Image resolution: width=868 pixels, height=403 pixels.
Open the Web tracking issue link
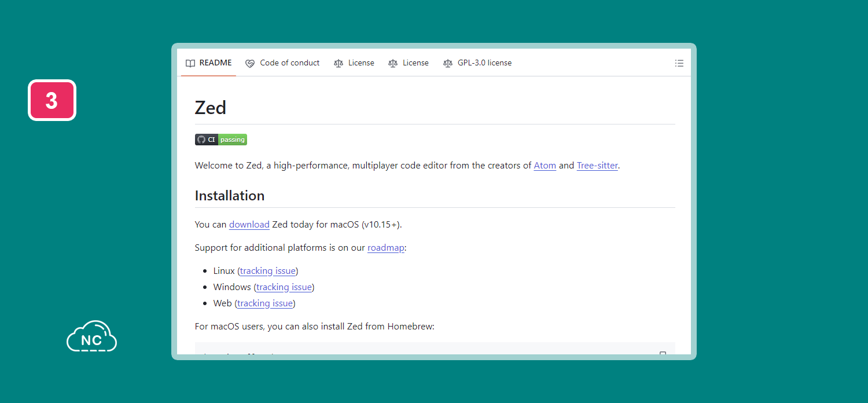pos(264,303)
